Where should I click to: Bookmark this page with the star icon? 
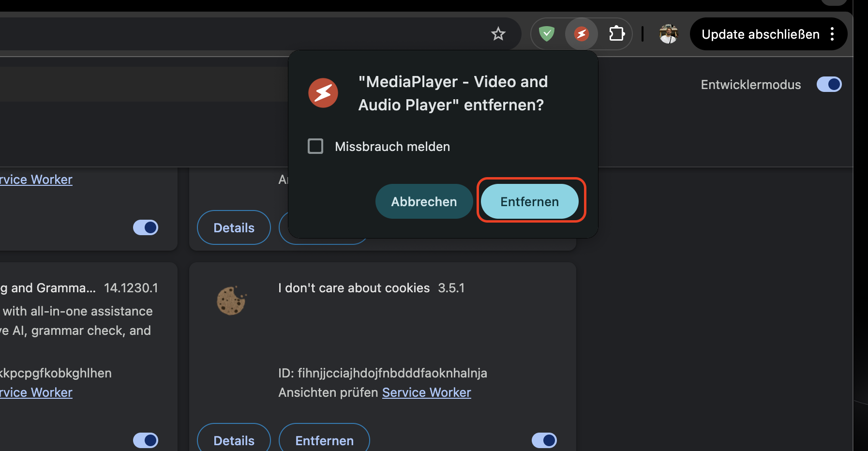(x=498, y=34)
